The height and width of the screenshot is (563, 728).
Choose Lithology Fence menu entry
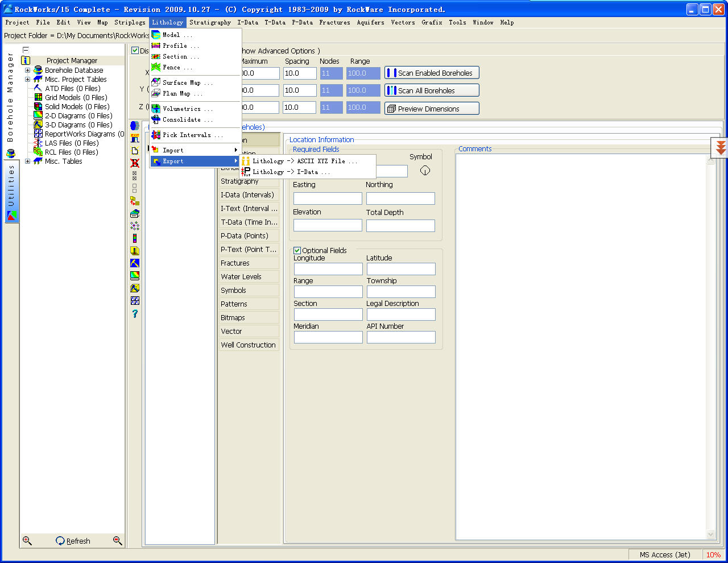click(195, 67)
